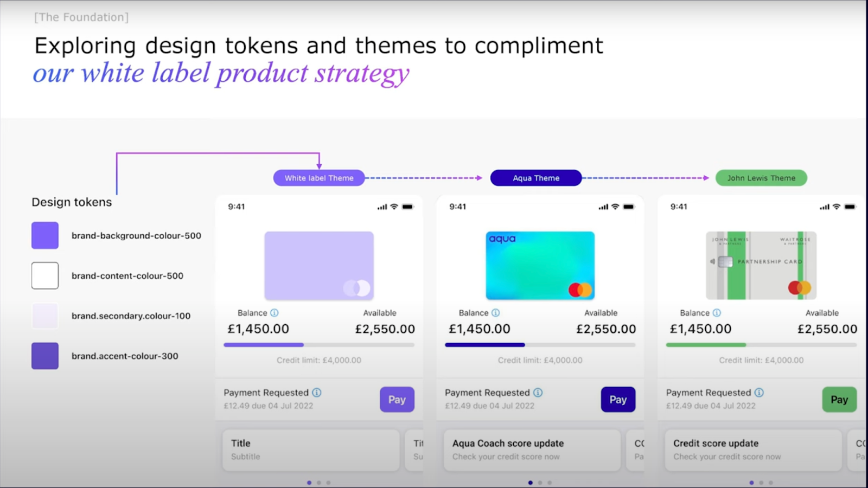Click the Mastercard logo on the aqua card
Screen dimensions: 868x488
(580, 290)
